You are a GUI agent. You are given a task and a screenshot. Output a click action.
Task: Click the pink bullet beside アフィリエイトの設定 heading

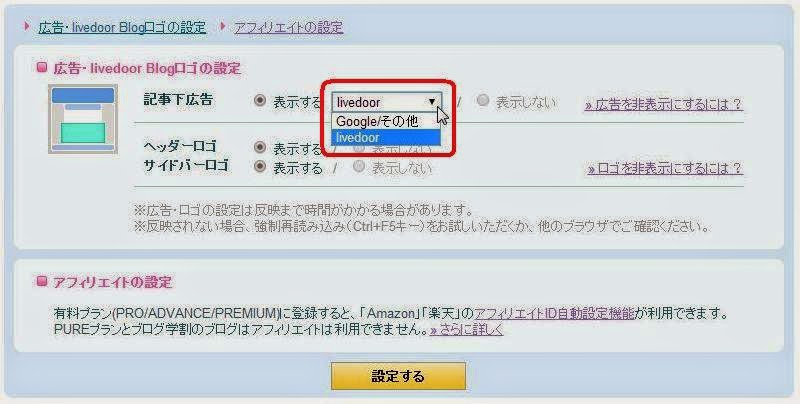point(42,281)
